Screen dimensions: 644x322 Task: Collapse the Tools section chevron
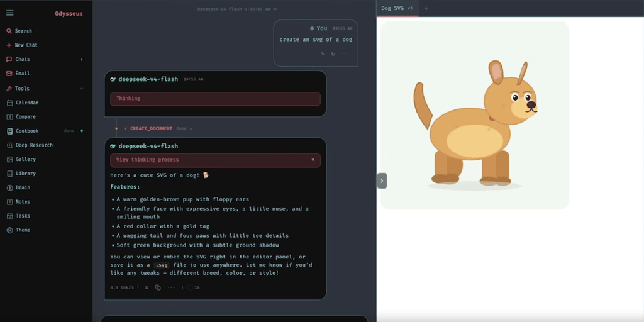pyautogui.click(x=81, y=88)
